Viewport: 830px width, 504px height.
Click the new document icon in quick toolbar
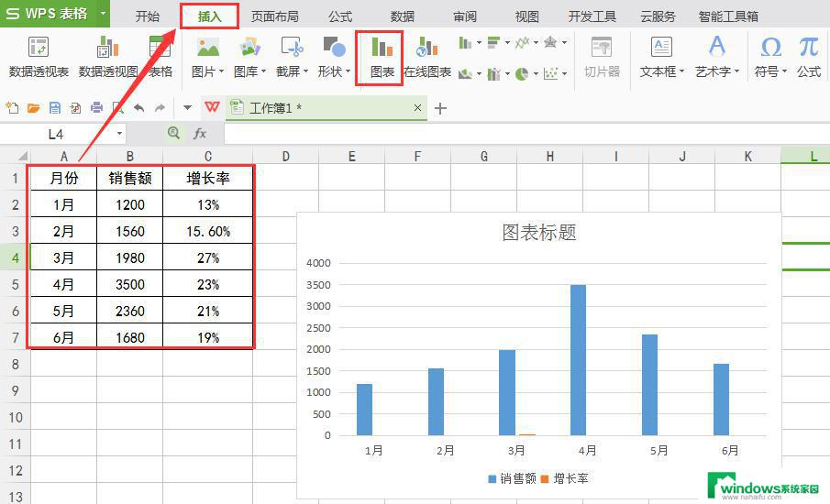coord(12,108)
